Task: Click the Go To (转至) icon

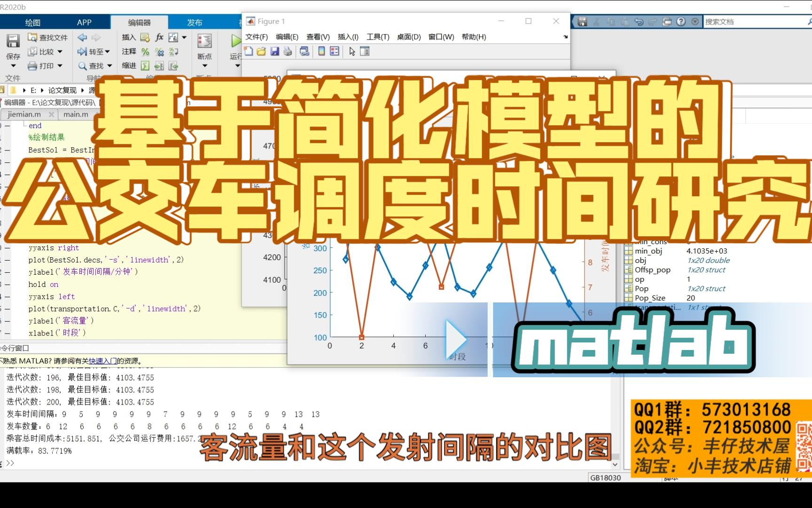Action: point(82,52)
